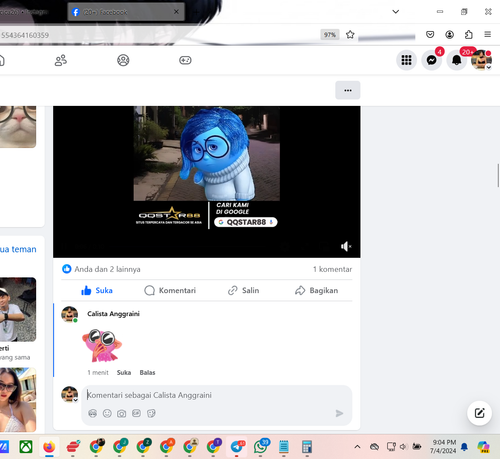
Task: Open the woman in sunglasses friend suggestion photo
Action: pyautogui.click(x=18, y=400)
